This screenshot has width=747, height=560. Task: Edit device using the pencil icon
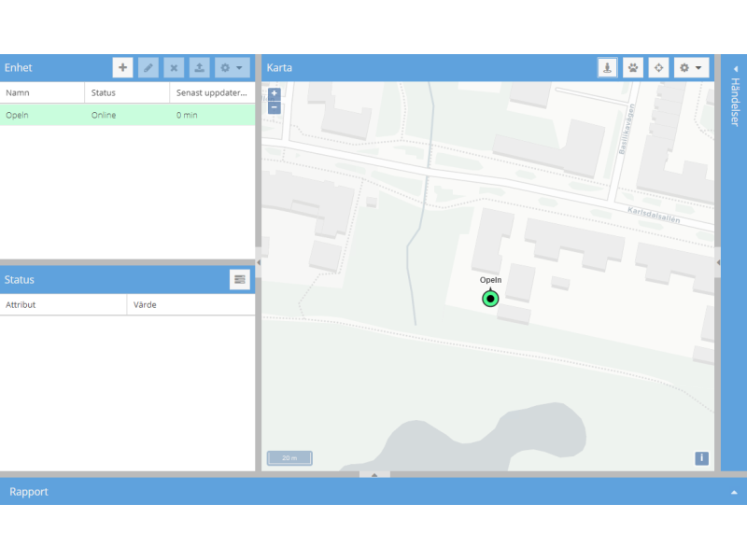148,67
